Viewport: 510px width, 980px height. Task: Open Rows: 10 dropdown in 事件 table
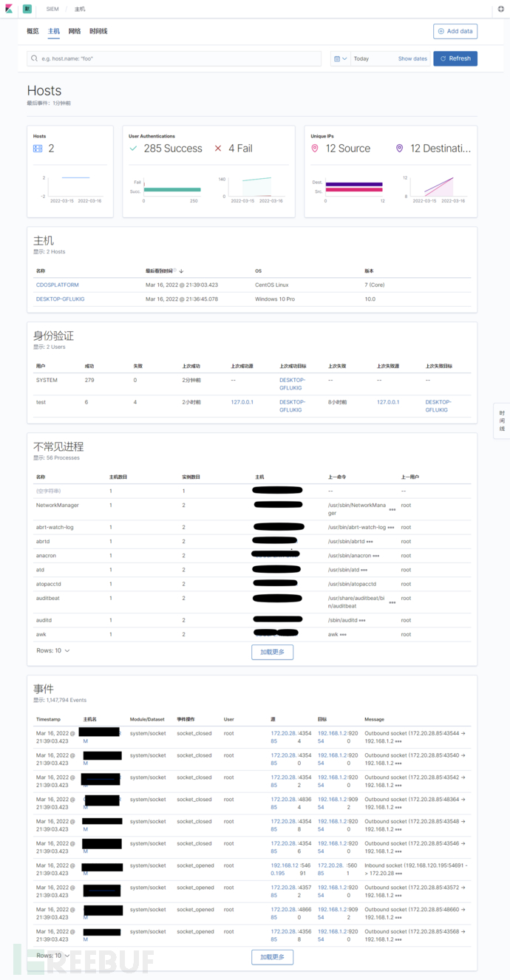tap(53, 956)
